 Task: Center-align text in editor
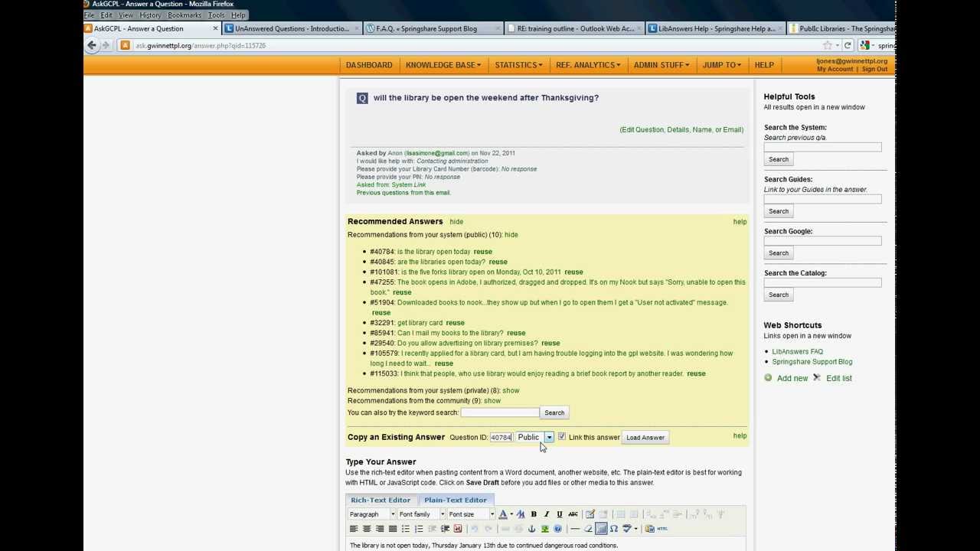367,529
